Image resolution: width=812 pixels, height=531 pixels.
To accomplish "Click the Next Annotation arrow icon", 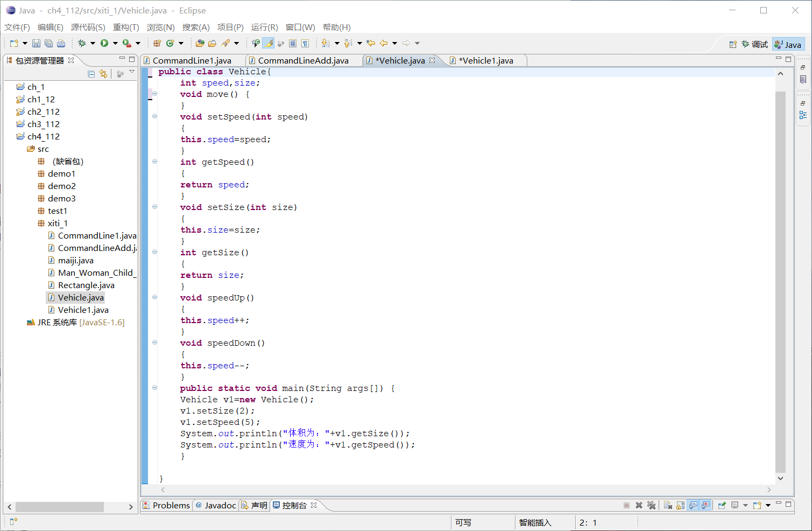I will [325, 43].
